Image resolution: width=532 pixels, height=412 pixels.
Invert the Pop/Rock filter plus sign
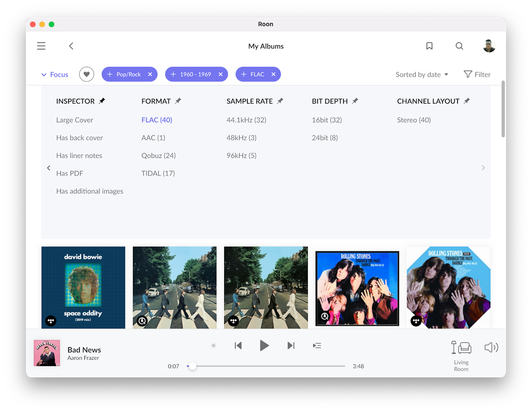110,74
